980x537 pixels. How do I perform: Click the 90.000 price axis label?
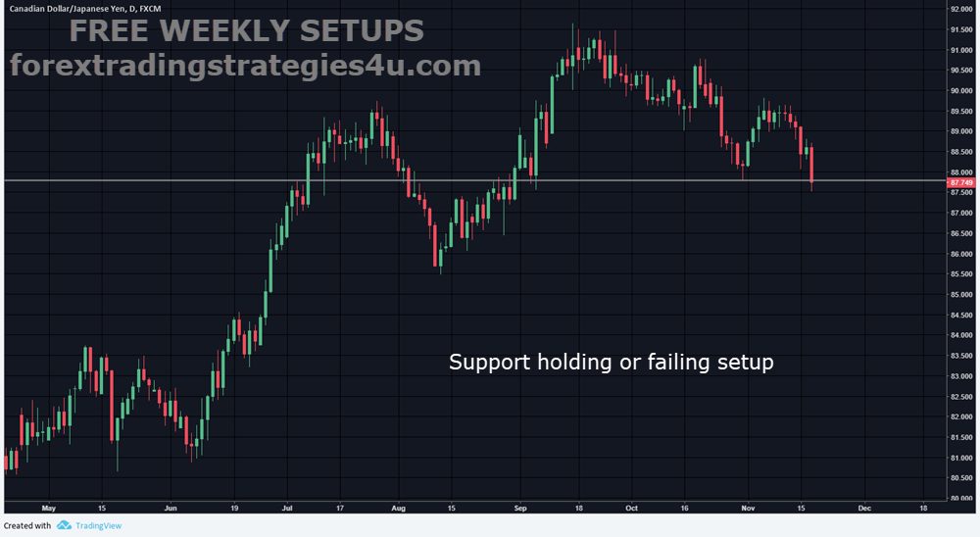pos(960,90)
